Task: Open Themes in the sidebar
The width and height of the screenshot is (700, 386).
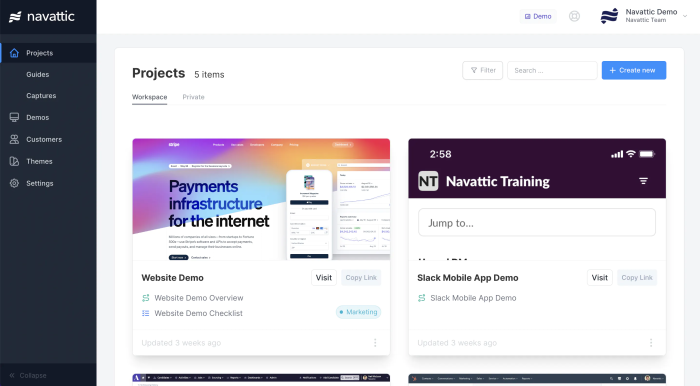Action: click(x=39, y=161)
